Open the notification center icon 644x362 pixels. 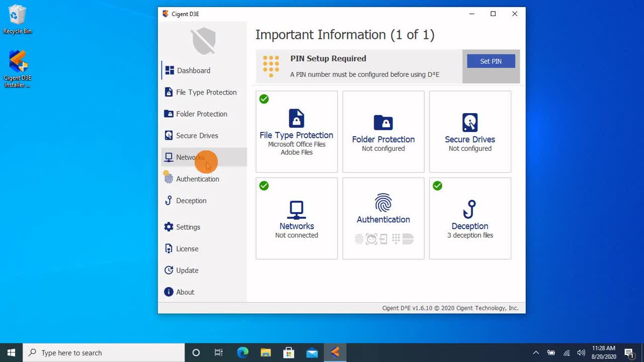click(x=629, y=352)
